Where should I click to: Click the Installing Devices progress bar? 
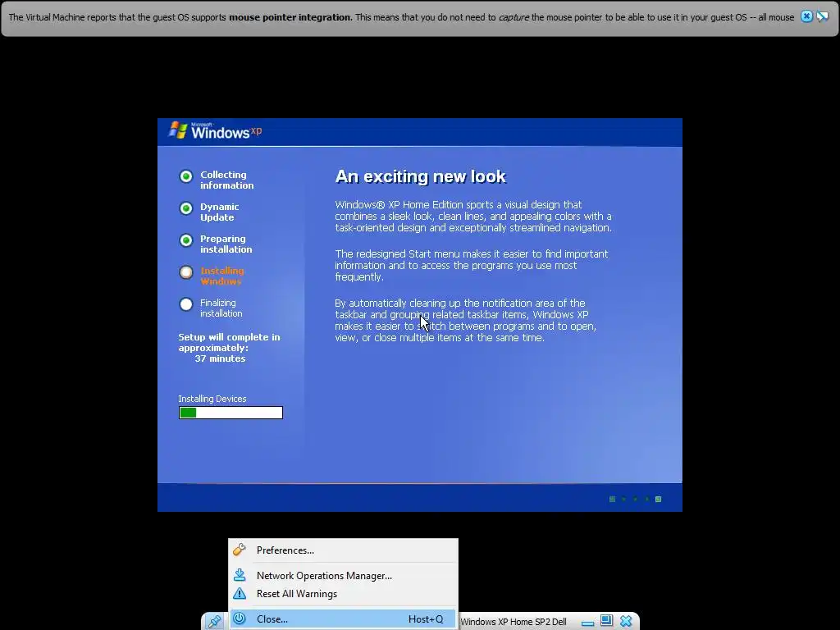231,413
